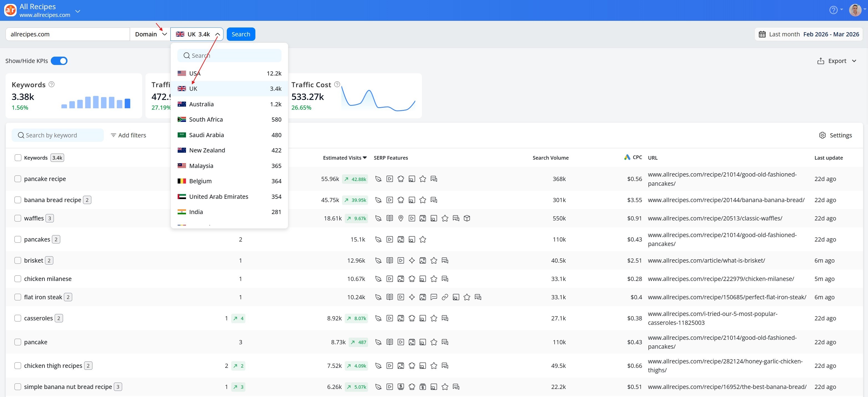868x397 pixels.
Task: Select USA from the country list
Action: 229,73
